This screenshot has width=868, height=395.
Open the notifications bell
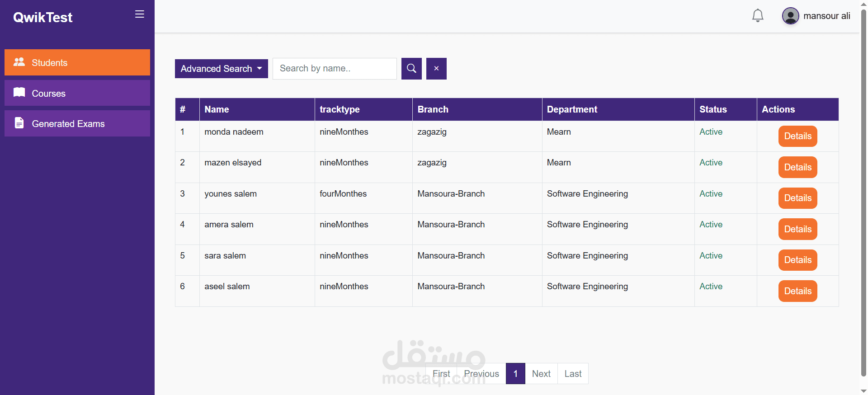coord(758,16)
